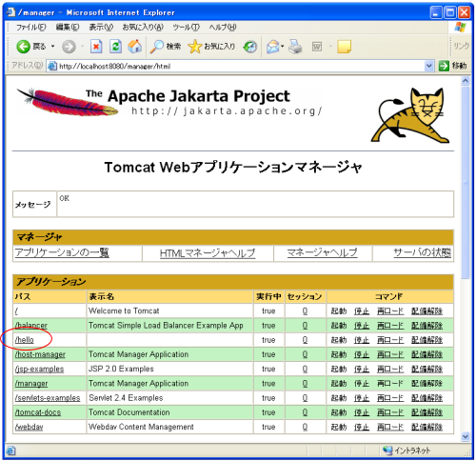The image size is (476, 461).
Task: Click the History/Media toolbar icon
Action: tap(250, 47)
